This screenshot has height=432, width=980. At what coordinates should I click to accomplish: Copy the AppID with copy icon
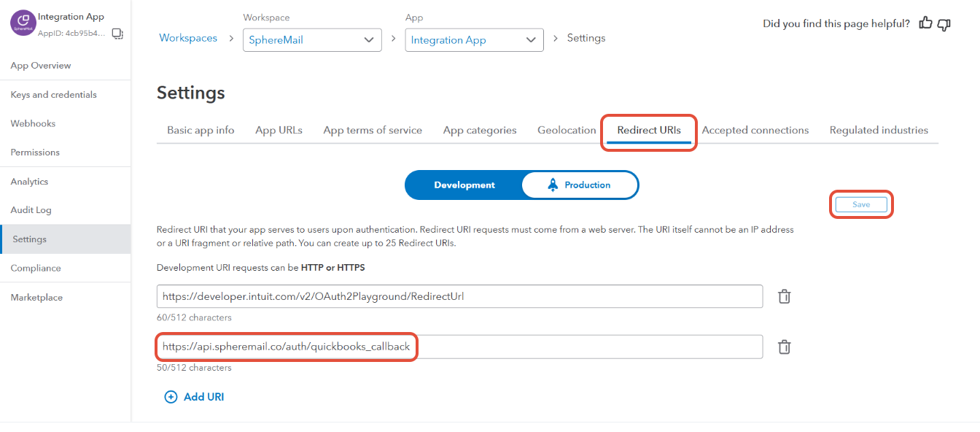117,34
